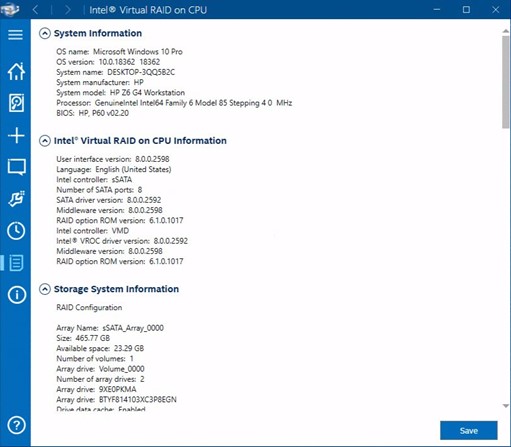
Task: Save the system report
Action: (469, 430)
